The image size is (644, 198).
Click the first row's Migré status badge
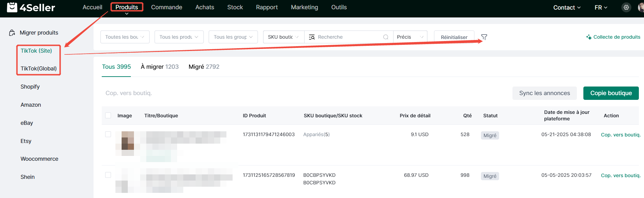pos(490,135)
